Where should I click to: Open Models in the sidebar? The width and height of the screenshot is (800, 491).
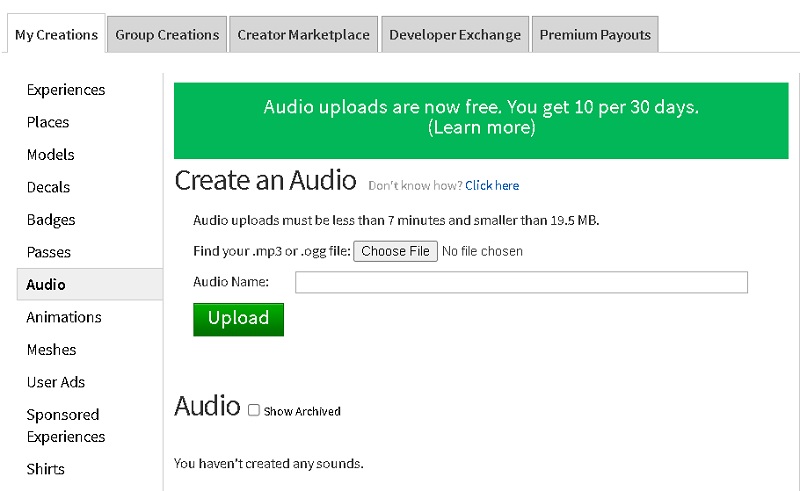pos(51,155)
